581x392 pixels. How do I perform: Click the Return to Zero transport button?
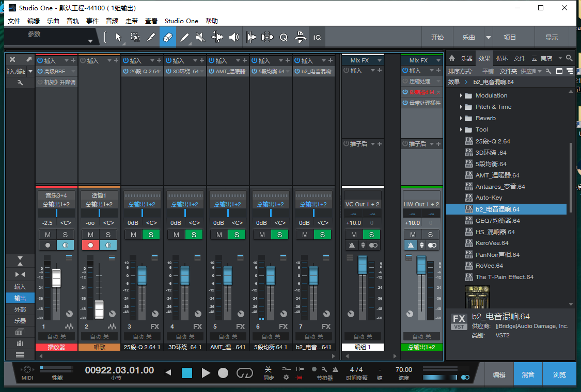(168, 372)
